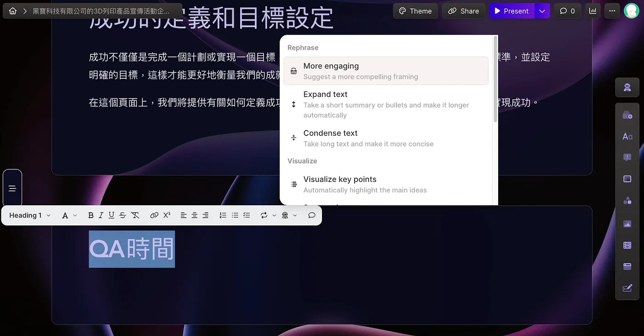Create a bulleted list
The height and width of the screenshot is (336, 644).
coord(235,215)
